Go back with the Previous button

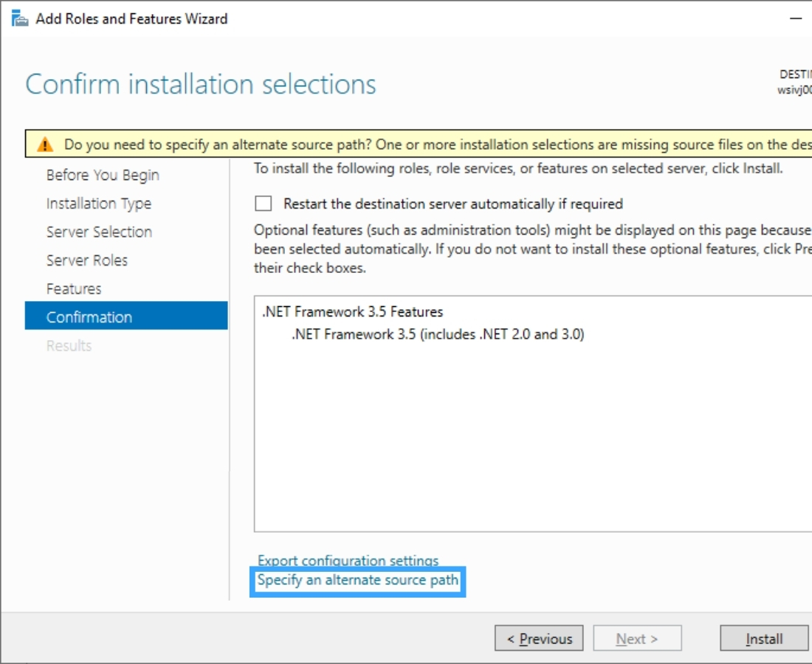click(539, 639)
